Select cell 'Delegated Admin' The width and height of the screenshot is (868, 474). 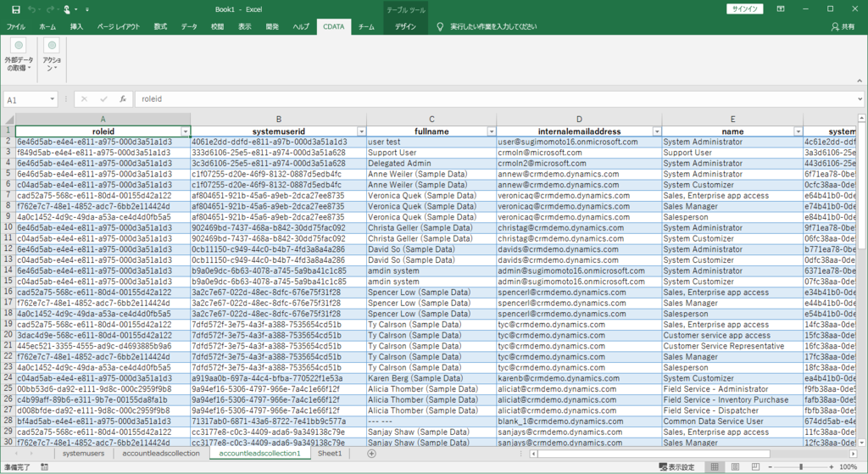click(x=431, y=164)
